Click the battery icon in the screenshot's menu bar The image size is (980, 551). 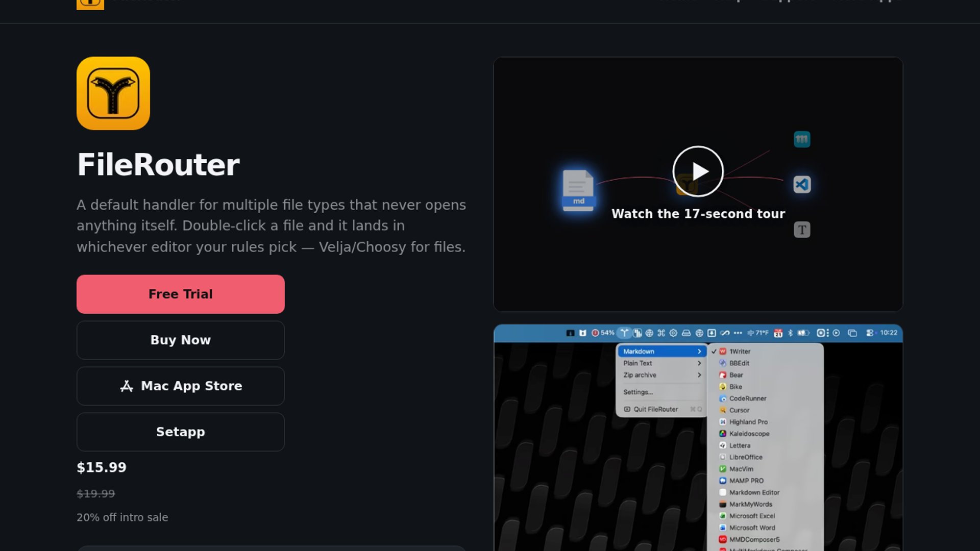pyautogui.click(x=804, y=333)
